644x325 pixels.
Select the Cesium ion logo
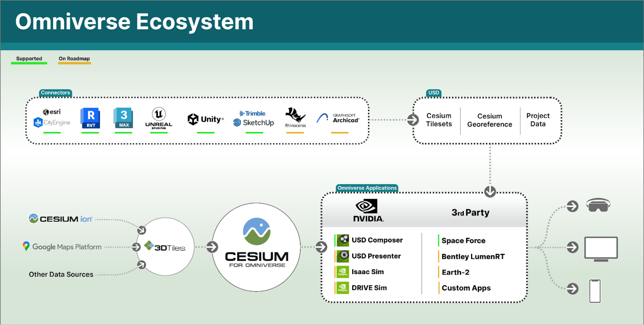[60, 219]
